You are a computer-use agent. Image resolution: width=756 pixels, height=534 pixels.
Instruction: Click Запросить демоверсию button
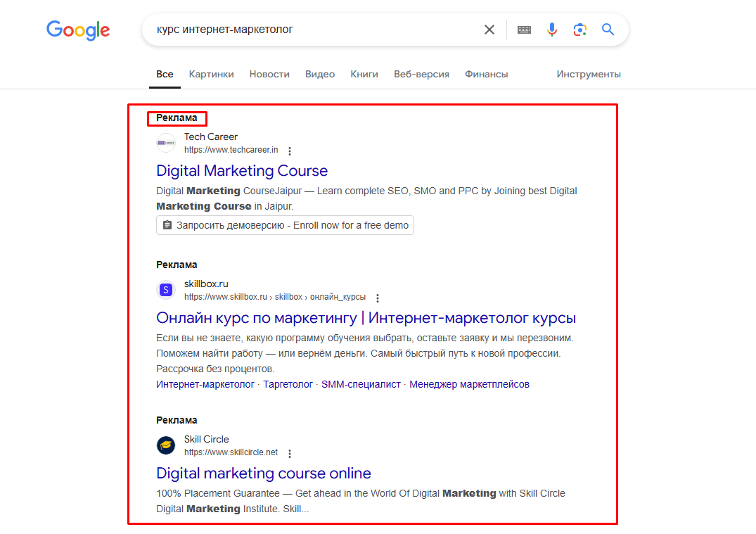(x=285, y=225)
